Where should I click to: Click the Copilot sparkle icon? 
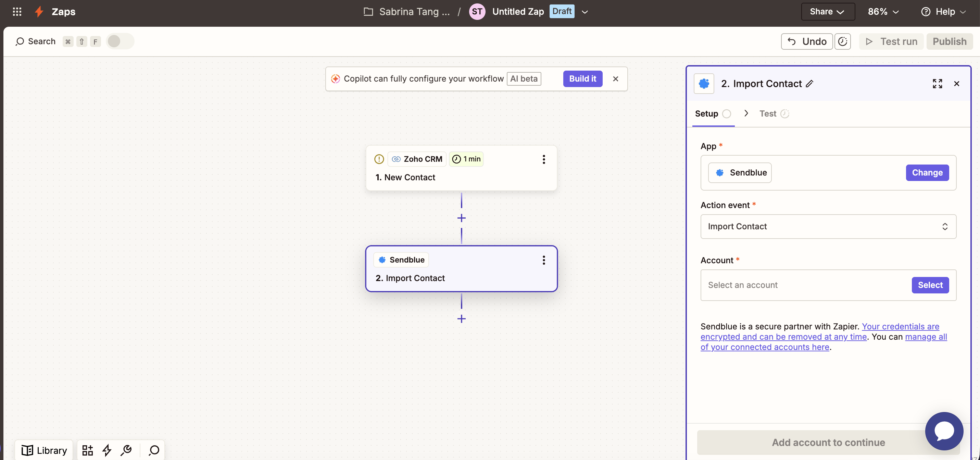pos(336,79)
